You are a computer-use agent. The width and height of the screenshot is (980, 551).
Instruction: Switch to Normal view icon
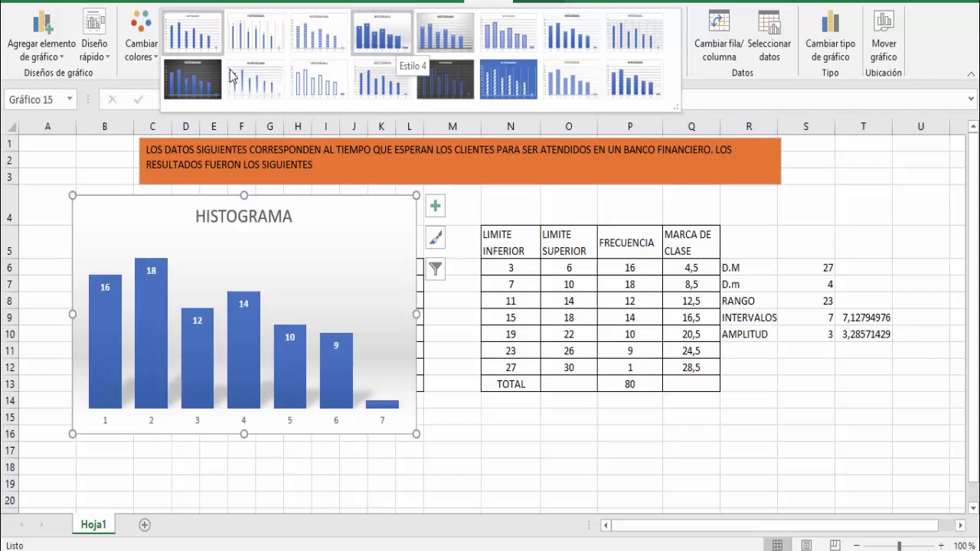coord(778,545)
